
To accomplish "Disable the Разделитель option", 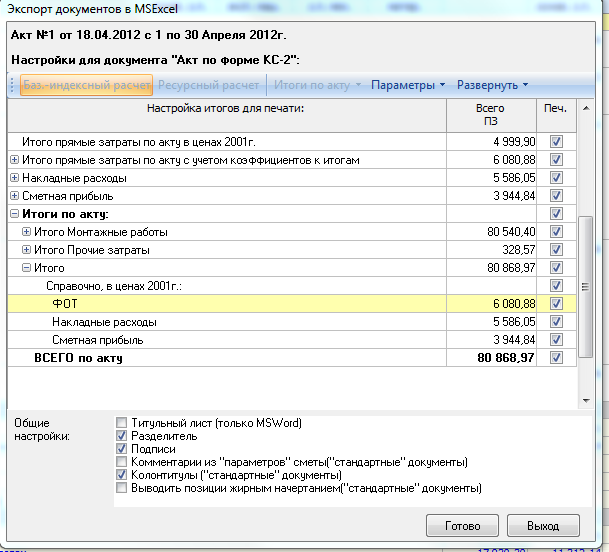I will (122, 435).
